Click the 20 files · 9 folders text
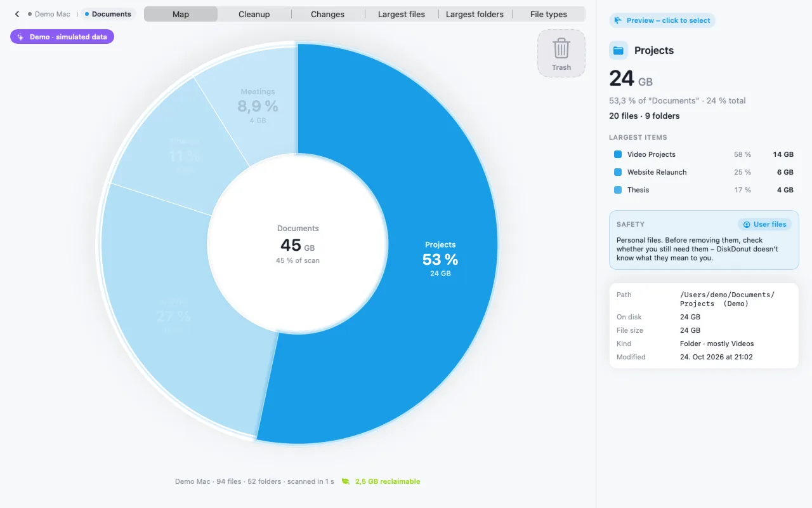Viewport: 812px width, 508px height. 644,116
